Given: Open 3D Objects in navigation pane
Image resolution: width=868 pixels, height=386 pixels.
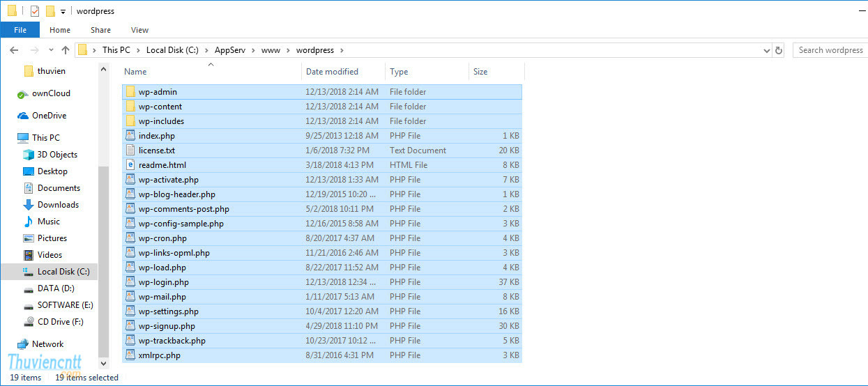Looking at the screenshot, I should (x=57, y=155).
